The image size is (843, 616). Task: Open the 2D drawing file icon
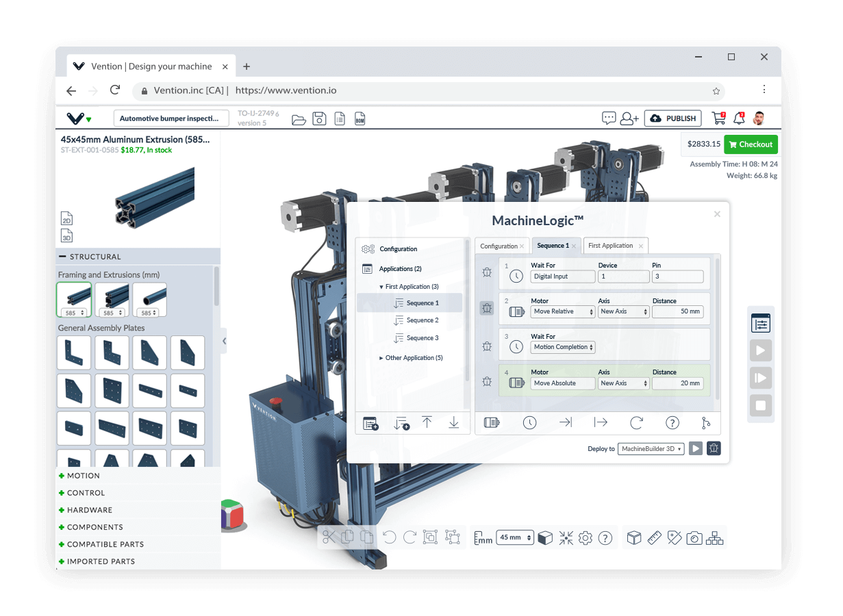(x=67, y=218)
